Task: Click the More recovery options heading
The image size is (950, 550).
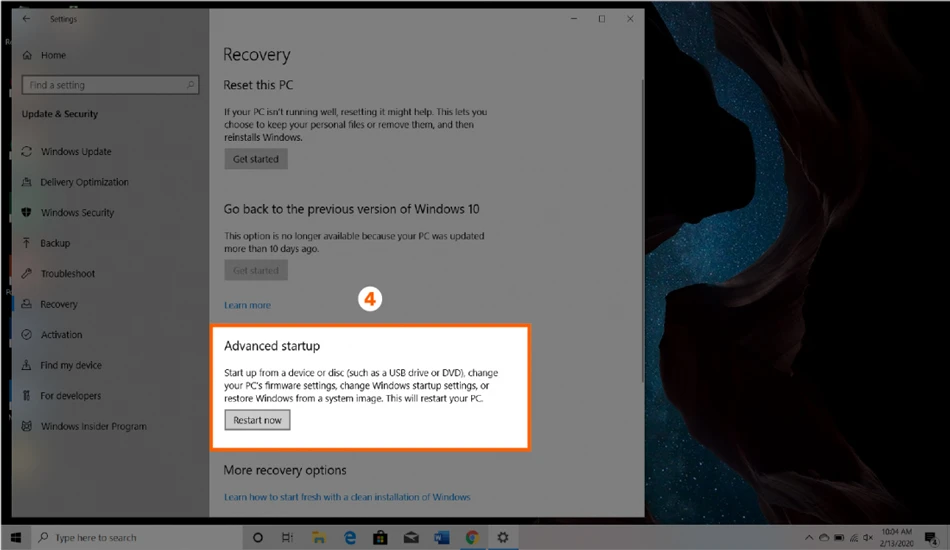Action: tap(285, 470)
